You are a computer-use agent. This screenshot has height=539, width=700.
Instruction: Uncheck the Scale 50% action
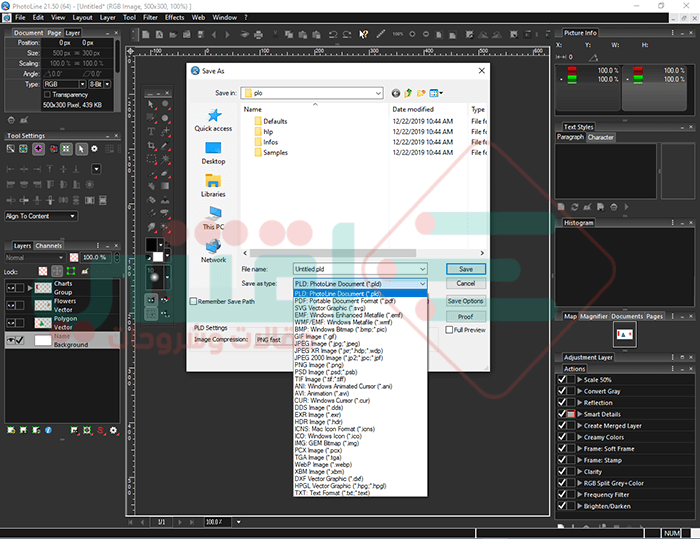click(562, 380)
